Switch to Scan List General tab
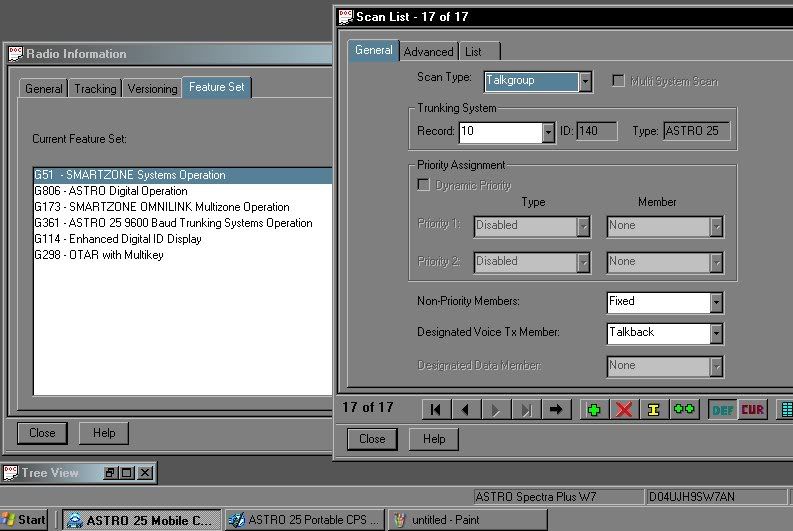Image resolution: width=793 pixels, height=531 pixels. (374, 51)
